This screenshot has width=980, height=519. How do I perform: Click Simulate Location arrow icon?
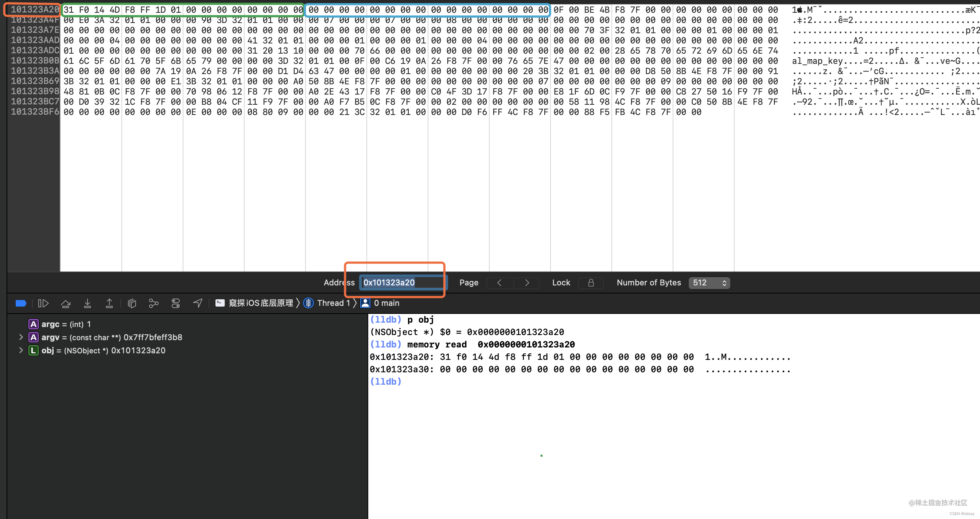point(198,303)
